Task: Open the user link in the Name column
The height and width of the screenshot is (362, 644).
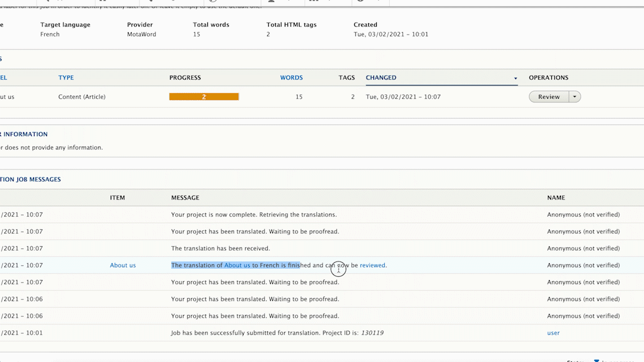Action: pyautogui.click(x=553, y=333)
